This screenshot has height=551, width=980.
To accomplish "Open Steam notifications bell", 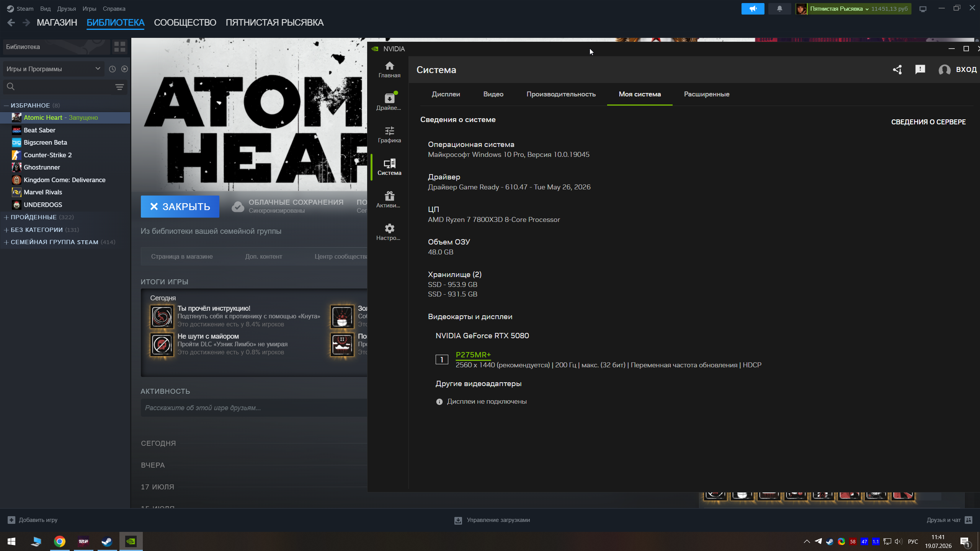I will point(779,9).
